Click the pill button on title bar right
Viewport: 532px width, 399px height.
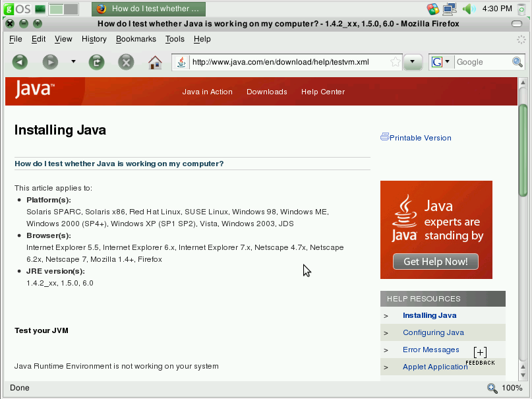pos(516,24)
